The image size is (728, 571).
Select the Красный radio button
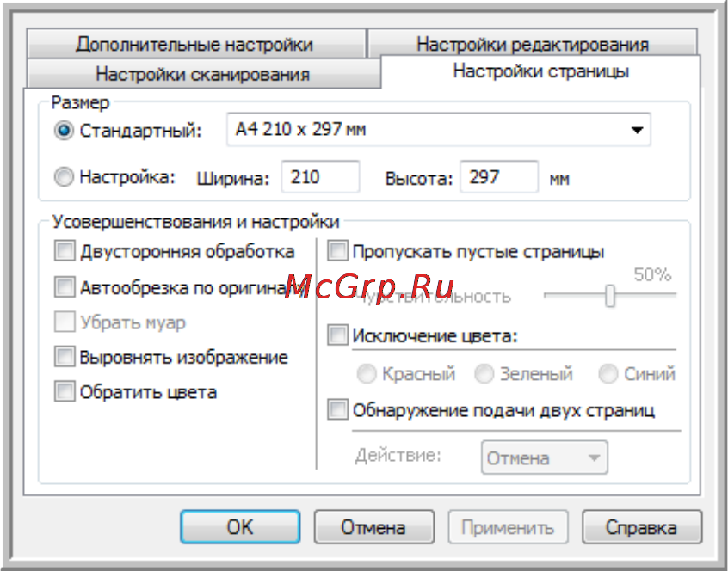pos(367,374)
